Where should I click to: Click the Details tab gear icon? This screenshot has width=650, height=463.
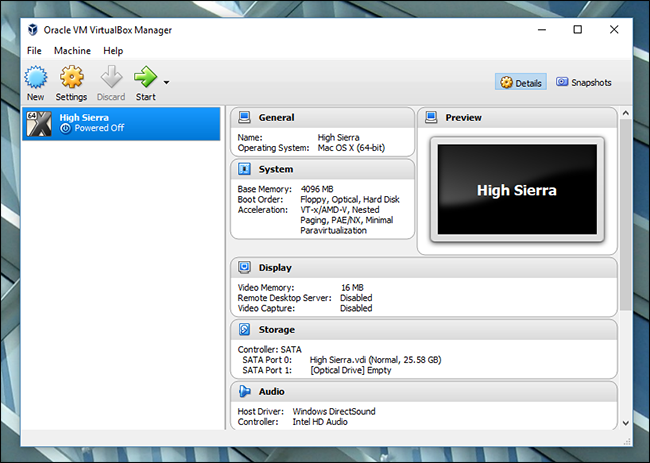[x=506, y=82]
